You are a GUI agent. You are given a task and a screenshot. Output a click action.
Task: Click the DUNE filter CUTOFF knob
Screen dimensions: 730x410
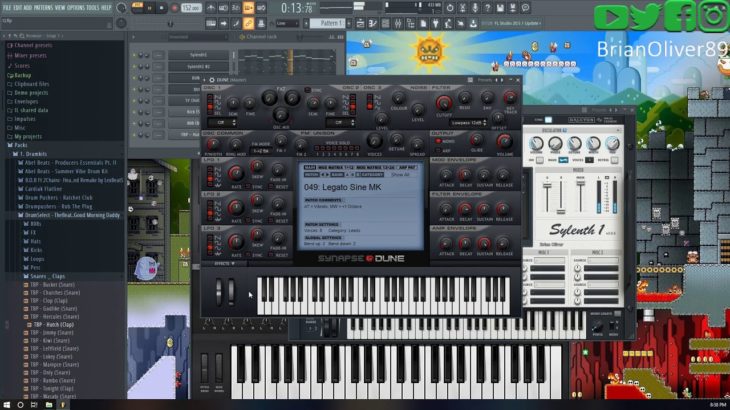click(444, 103)
